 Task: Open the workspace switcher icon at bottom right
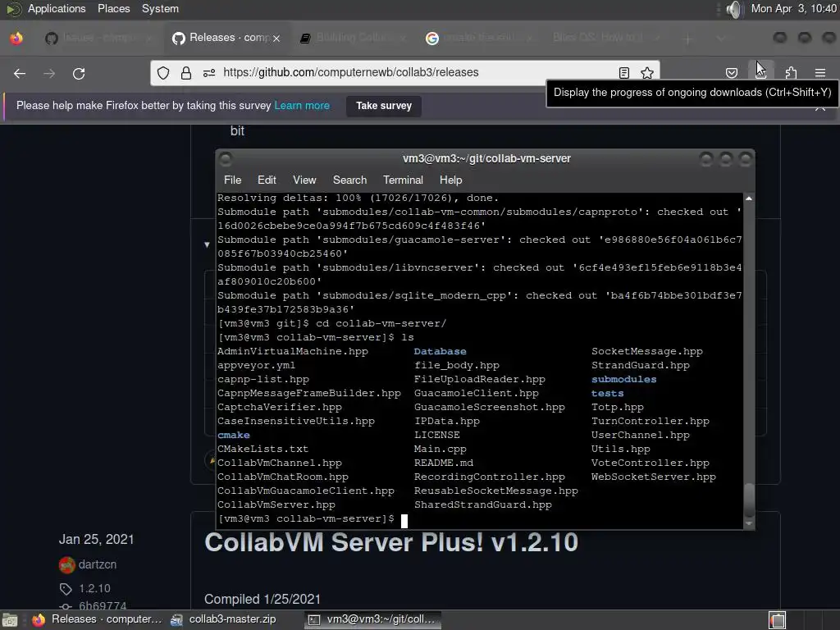tap(778, 620)
